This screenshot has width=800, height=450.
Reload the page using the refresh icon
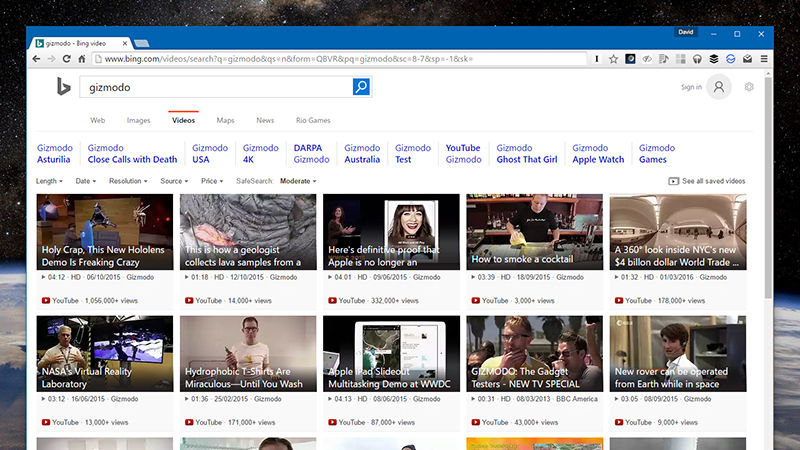coord(66,59)
